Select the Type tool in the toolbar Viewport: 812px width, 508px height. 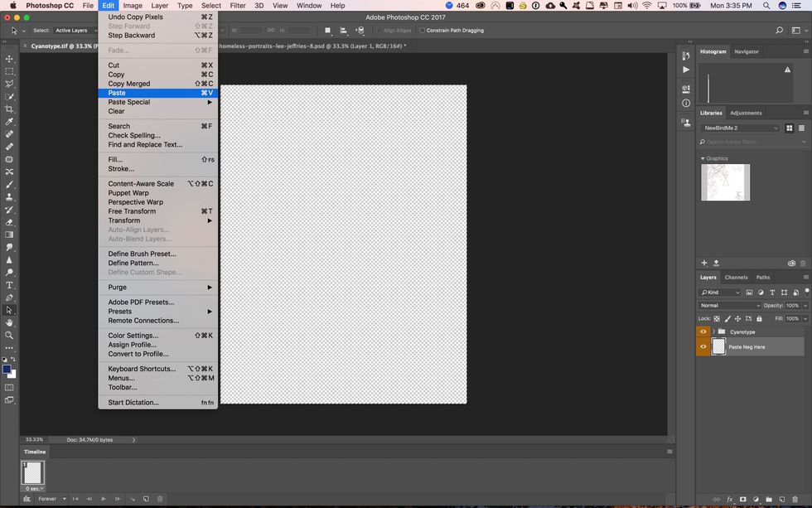coord(10,285)
